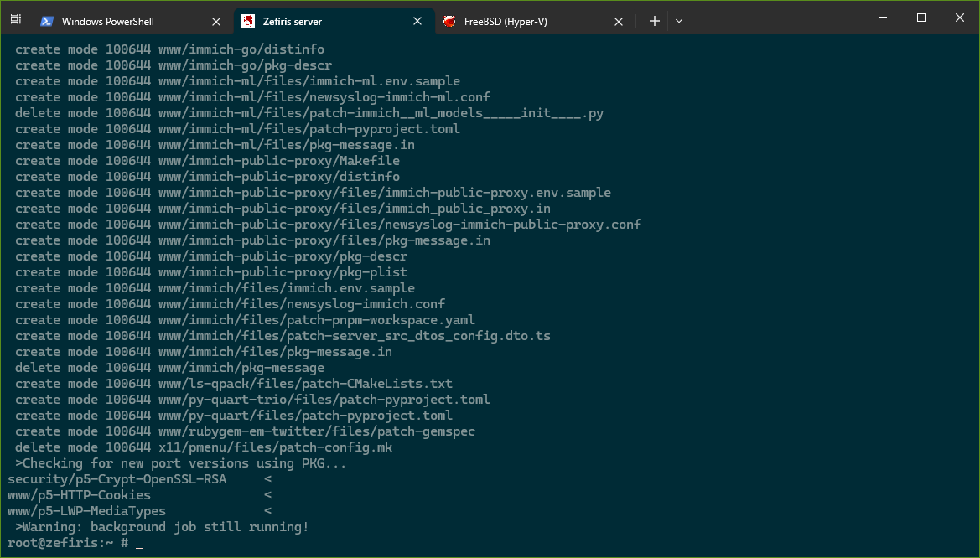Click the PowerShell icon on the first tab

click(46, 21)
